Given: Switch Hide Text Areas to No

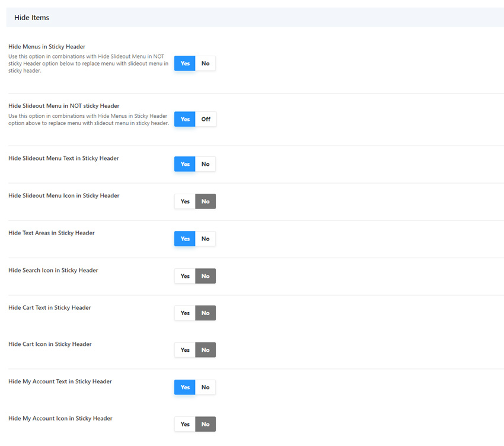Looking at the screenshot, I should pos(205,239).
